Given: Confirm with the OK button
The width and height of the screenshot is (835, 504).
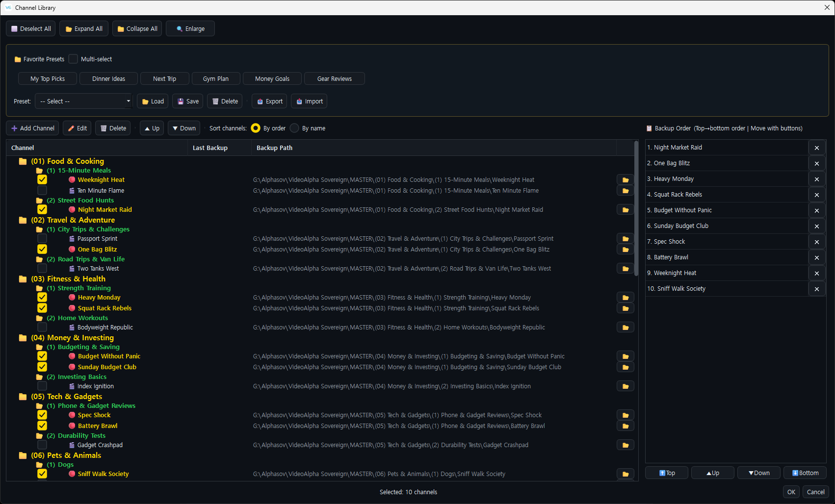Looking at the screenshot, I should 791,492.
